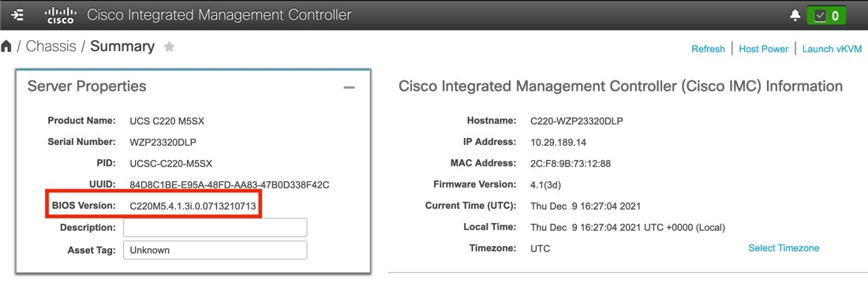
Task: Open the alarm bell notifications
Action: pos(795,16)
